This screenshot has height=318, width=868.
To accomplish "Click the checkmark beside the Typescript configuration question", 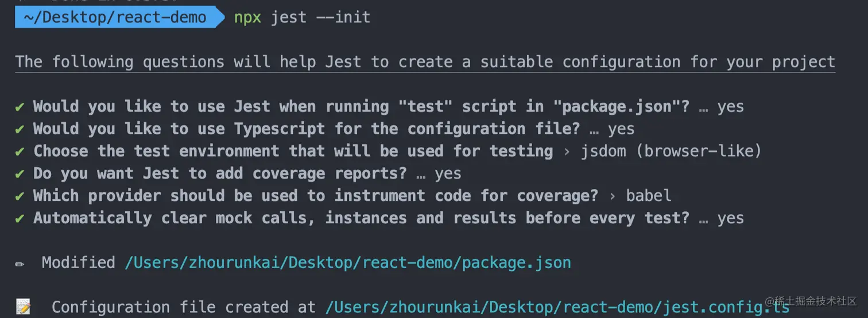I will click(x=20, y=129).
